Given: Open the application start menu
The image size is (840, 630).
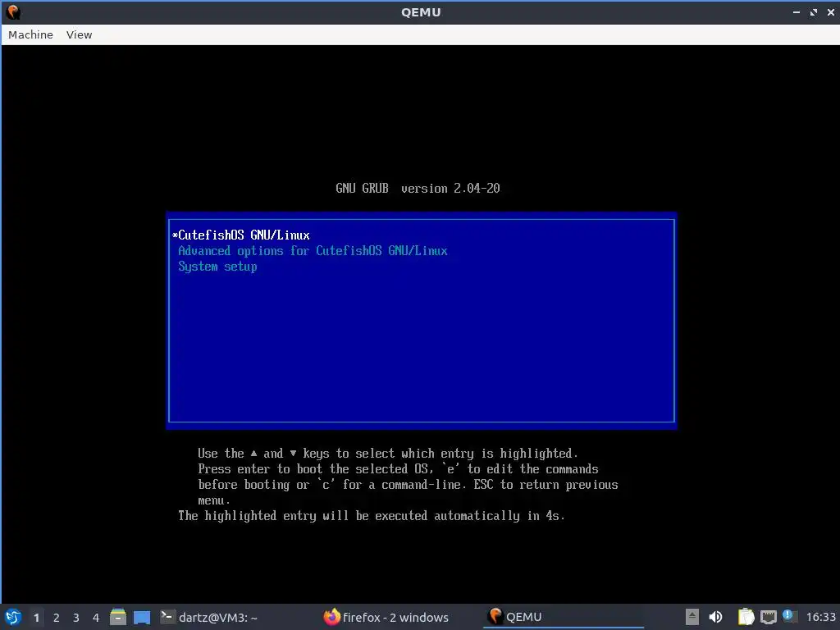Looking at the screenshot, I should coord(13,617).
